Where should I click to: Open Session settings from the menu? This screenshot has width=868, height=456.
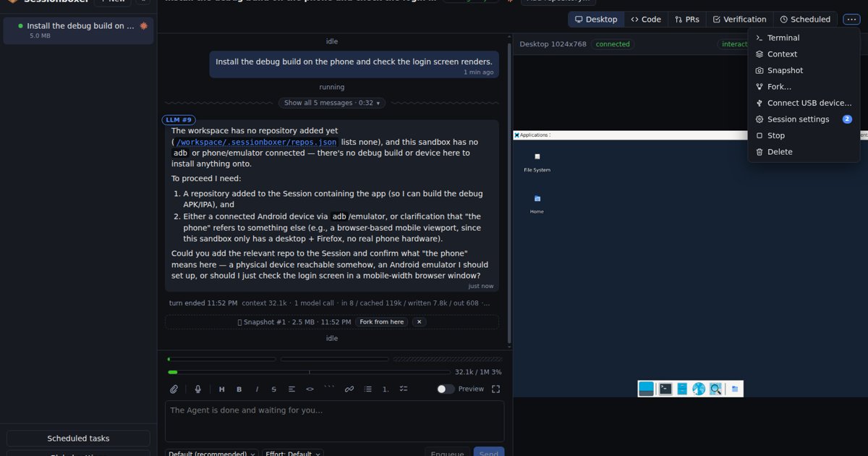click(804, 119)
